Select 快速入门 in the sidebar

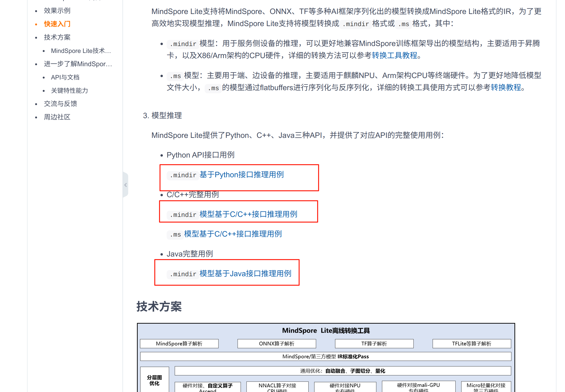coord(57,24)
